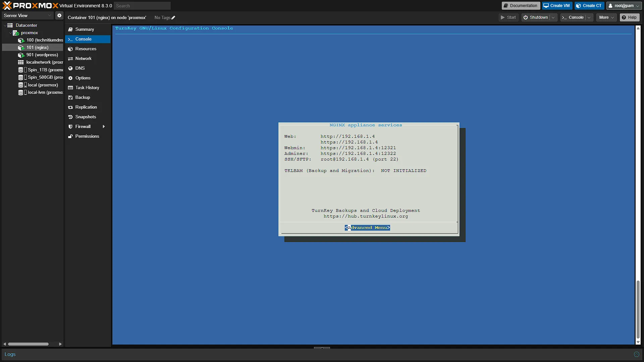Click Create VM
This screenshot has width=644, height=362.
coord(557,6)
